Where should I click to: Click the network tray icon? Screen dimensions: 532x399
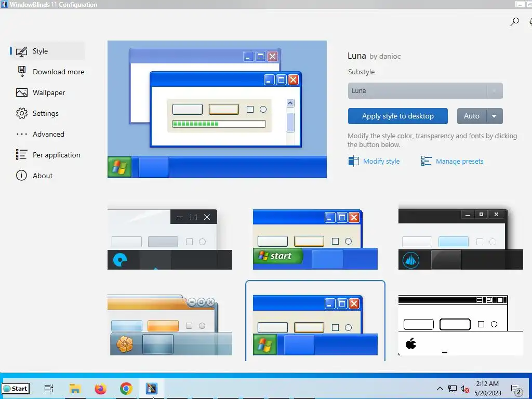453,389
